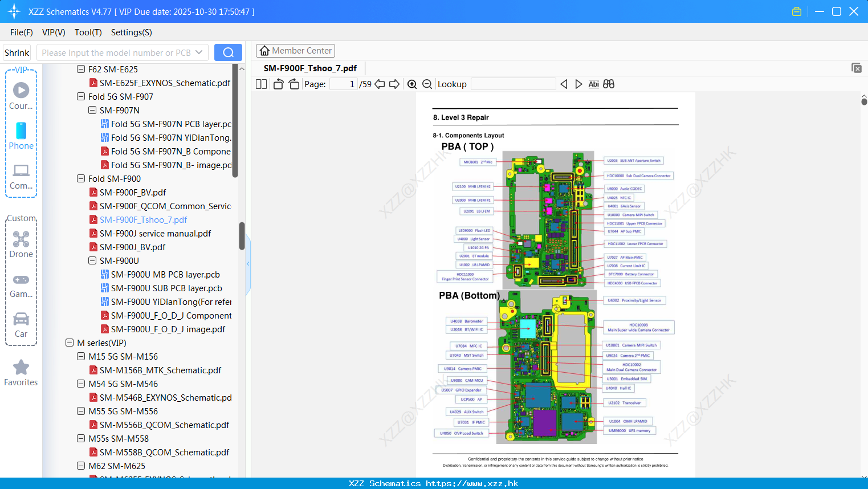Collapse the M54 5G SM-M546 folder

tap(81, 384)
